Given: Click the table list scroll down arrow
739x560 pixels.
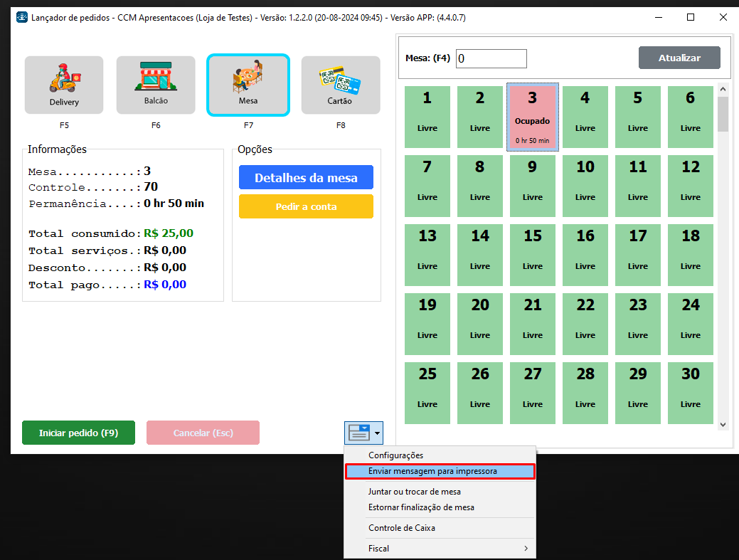Looking at the screenshot, I should pos(723,424).
